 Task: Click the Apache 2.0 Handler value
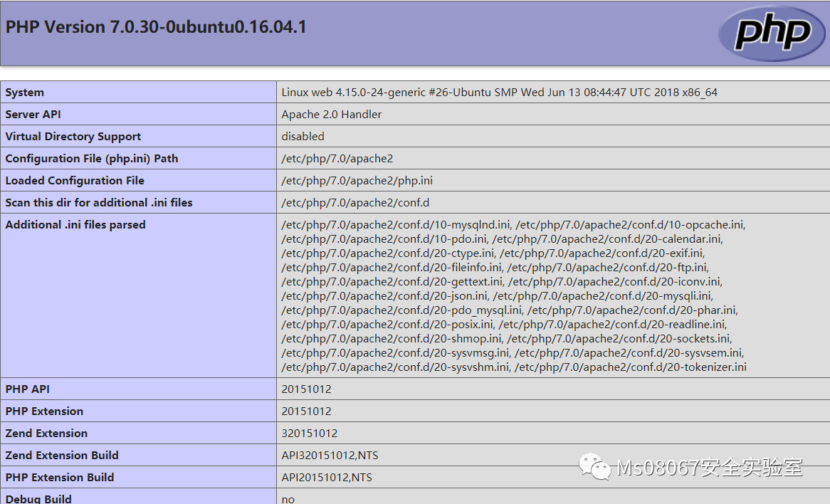pos(332,115)
